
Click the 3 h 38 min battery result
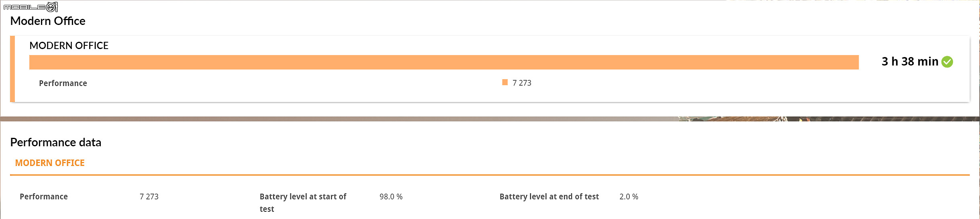tap(910, 61)
